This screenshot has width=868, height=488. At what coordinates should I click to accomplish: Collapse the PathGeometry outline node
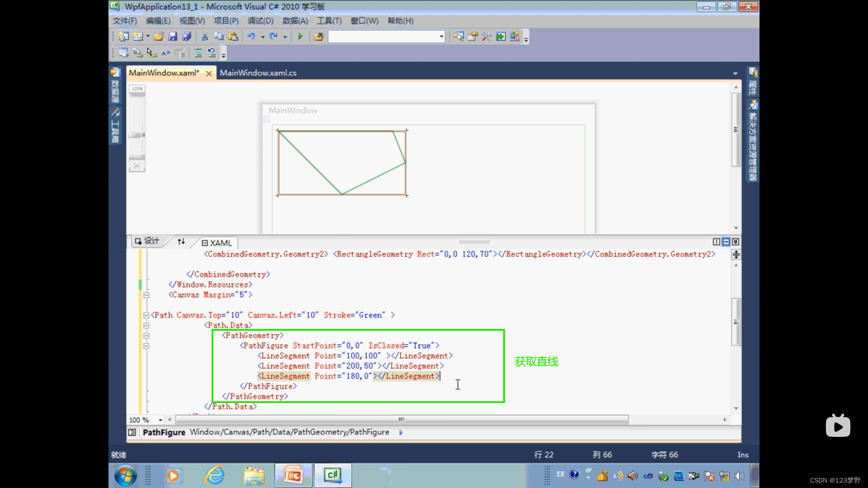(146, 336)
